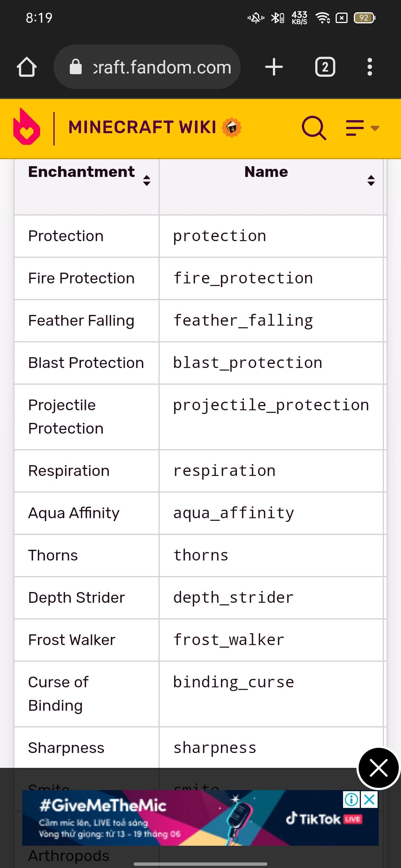The height and width of the screenshot is (868, 401).
Task: Tap the craft.fandom.com address bar
Action: pyautogui.click(x=162, y=67)
